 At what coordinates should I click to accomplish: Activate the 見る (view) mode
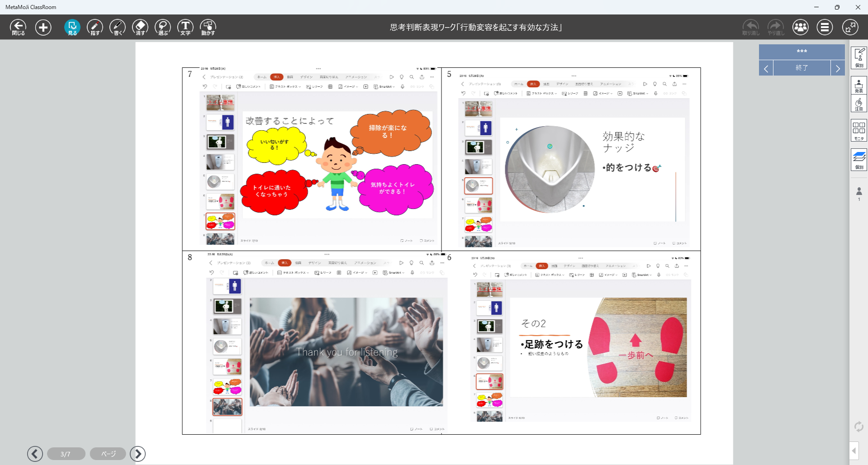coord(72,27)
